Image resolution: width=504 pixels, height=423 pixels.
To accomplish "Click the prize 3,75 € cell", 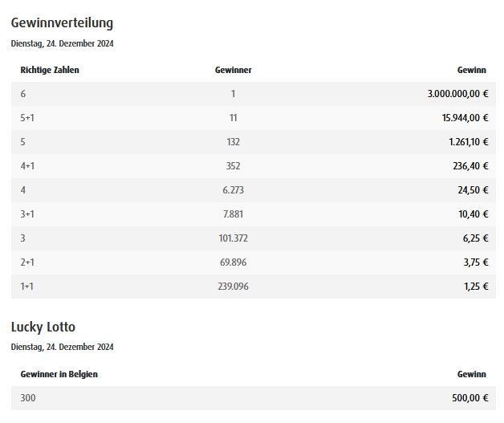I will click(x=476, y=262).
